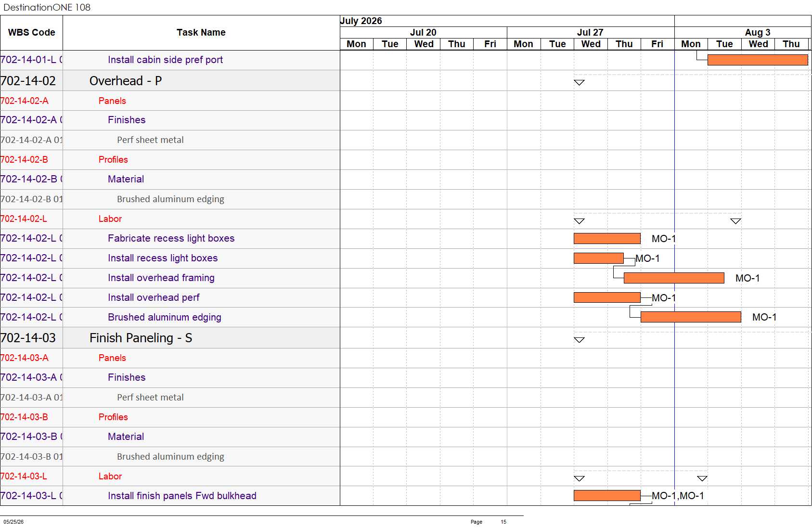Click the MO-1 label beside Install overhead framing bar
This screenshot has width=812, height=528.
[748, 278]
